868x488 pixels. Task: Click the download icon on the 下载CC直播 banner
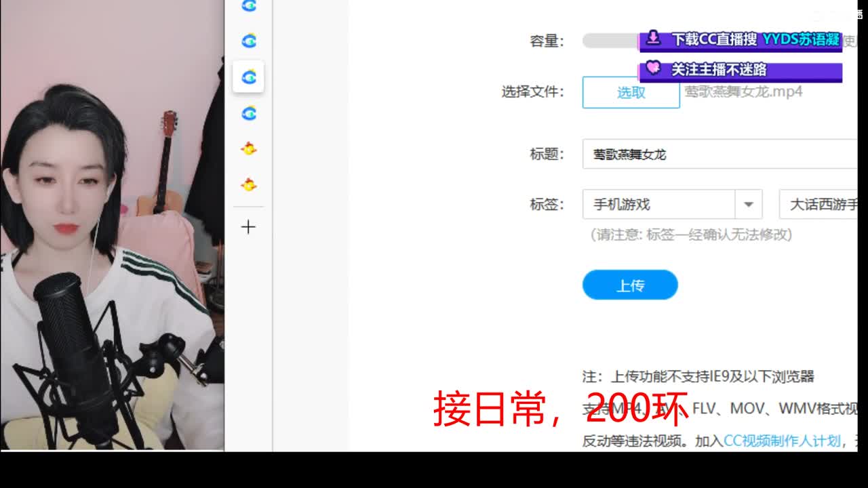[652, 40]
